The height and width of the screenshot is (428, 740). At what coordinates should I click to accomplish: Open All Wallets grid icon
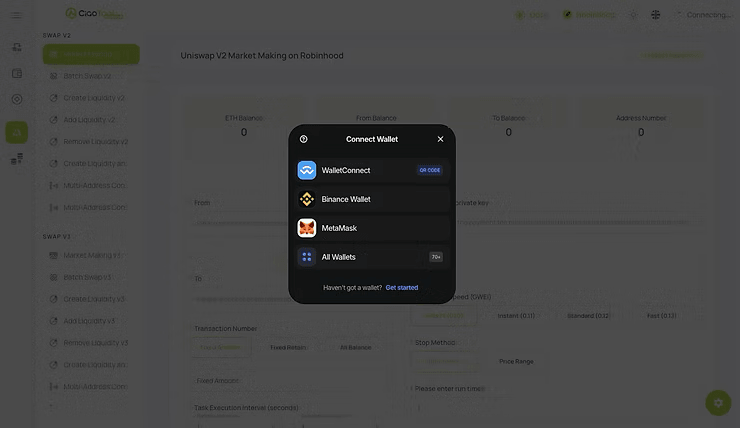point(307,257)
